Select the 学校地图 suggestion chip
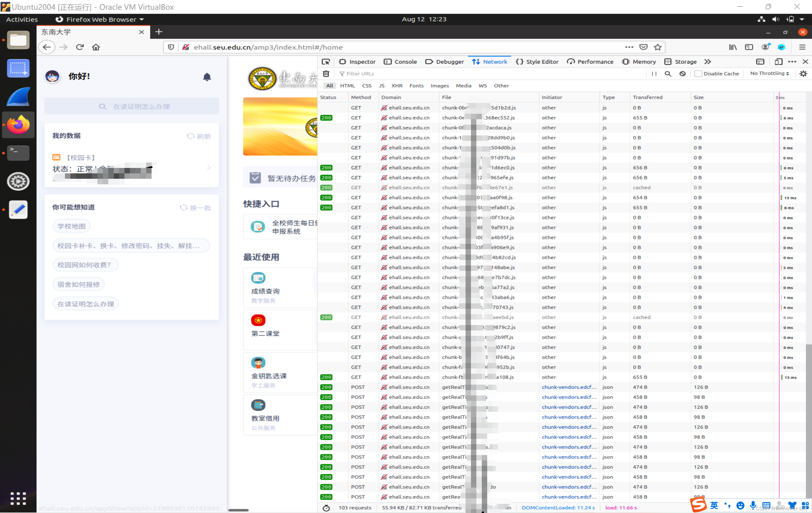This screenshot has height=513, width=812. [71, 226]
